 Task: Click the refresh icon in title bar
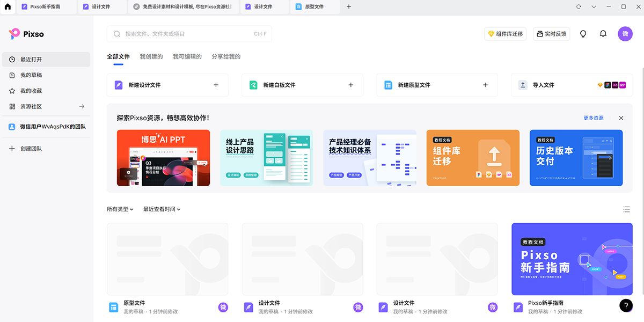click(x=579, y=7)
